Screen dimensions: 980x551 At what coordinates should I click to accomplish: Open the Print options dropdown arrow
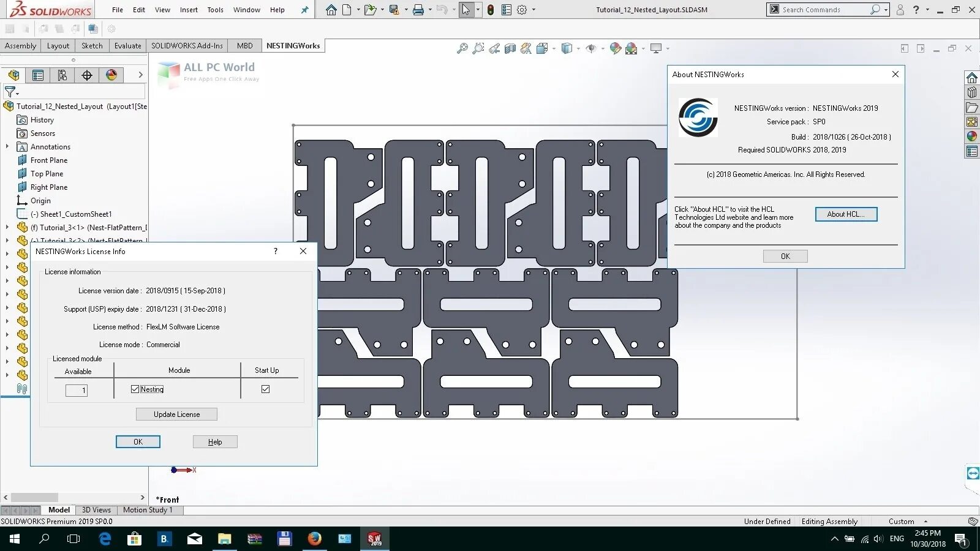click(430, 10)
